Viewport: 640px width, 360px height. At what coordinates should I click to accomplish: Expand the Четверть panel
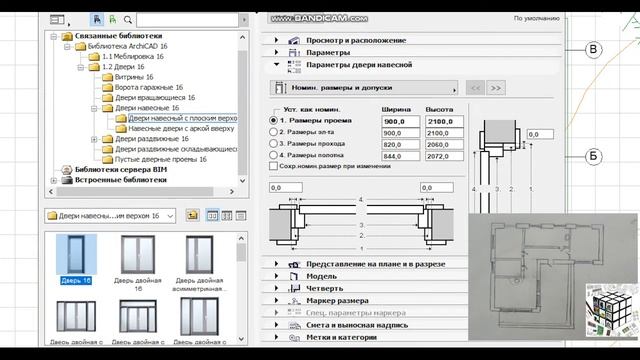[x=276, y=288]
